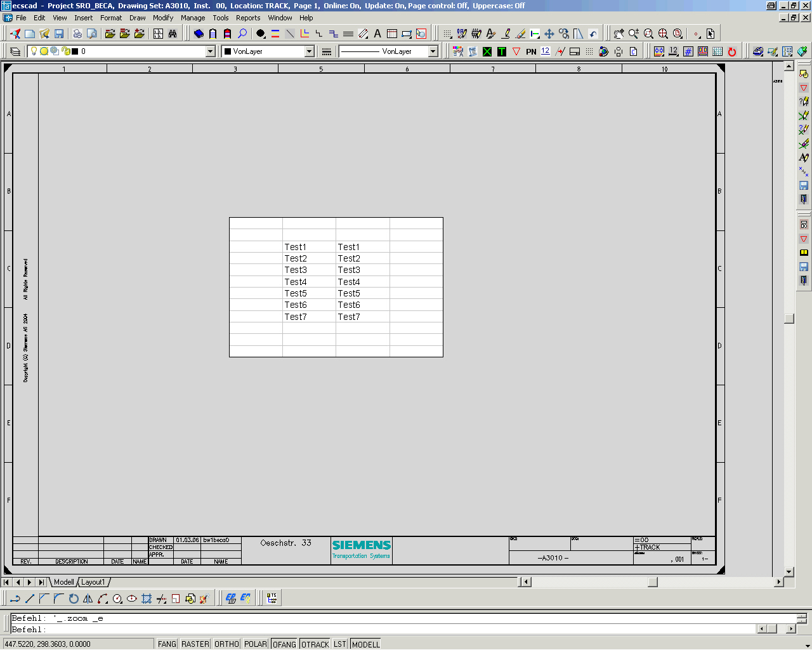
Task: Click the first-tab navigation arrow
Action: click(6, 582)
